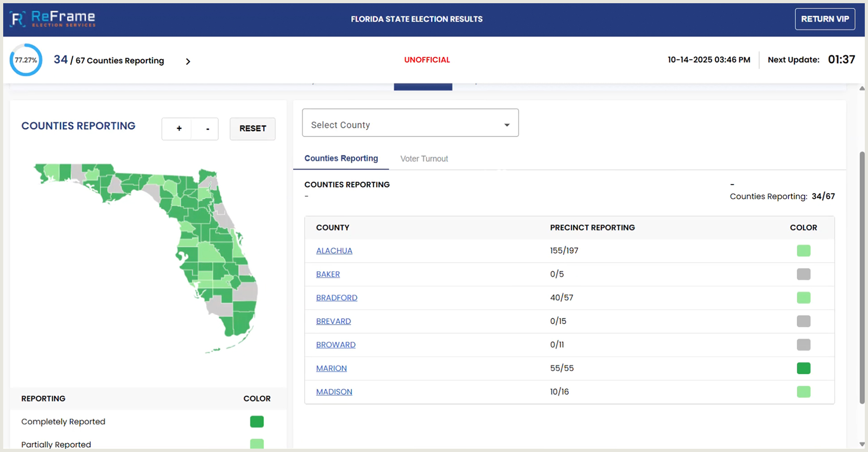868x452 pixels.
Task: Click the gray color swatch for Baker
Action: [x=803, y=274]
